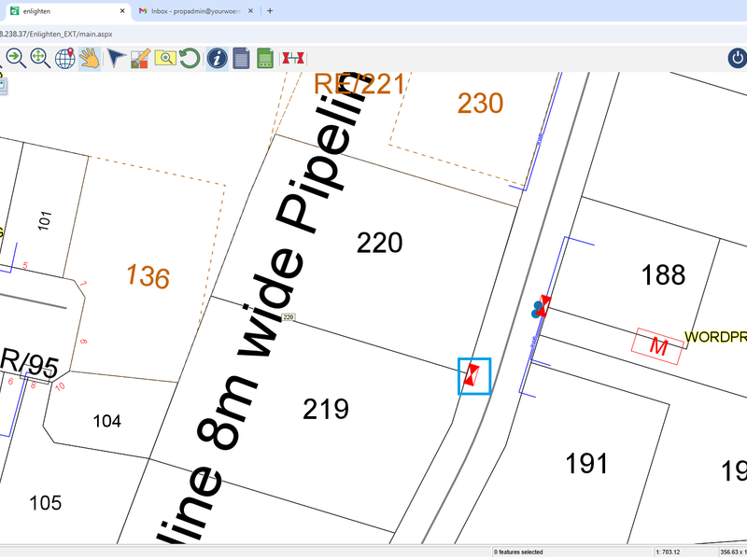Open the folder search tool

(166, 58)
